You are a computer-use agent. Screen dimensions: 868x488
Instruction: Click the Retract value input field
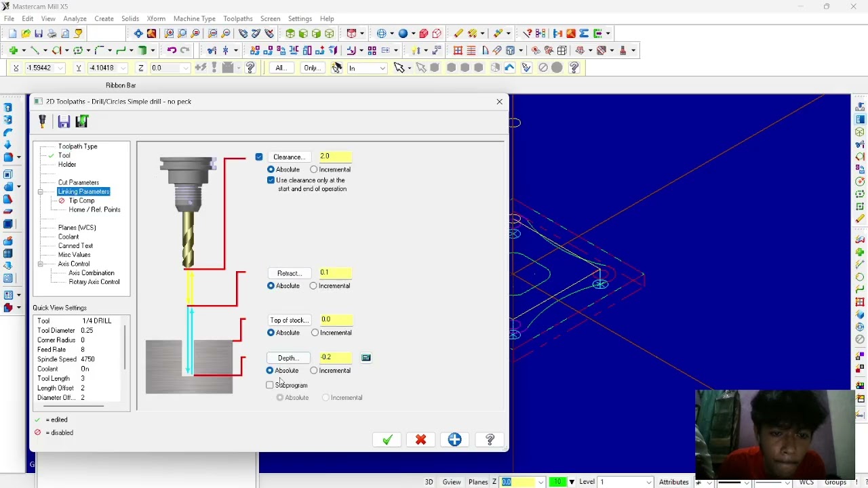coord(336,273)
